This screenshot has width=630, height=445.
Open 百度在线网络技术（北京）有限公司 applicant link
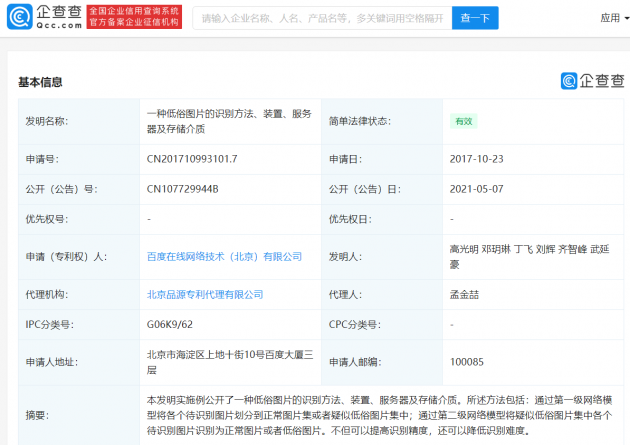click(224, 257)
